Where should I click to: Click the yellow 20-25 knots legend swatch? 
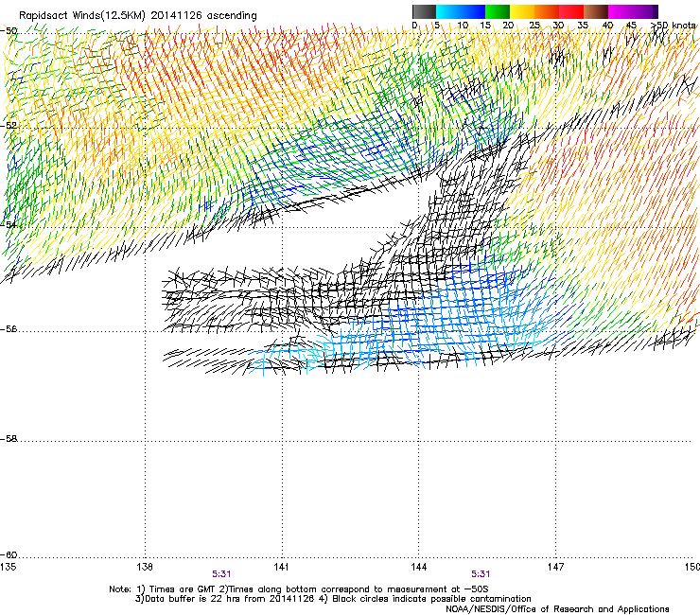pos(522,11)
